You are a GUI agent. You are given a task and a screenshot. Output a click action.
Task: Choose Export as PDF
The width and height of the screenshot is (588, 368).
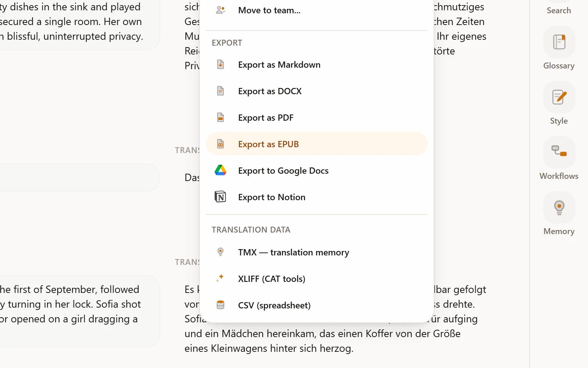pyautogui.click(x=317, y=117)
